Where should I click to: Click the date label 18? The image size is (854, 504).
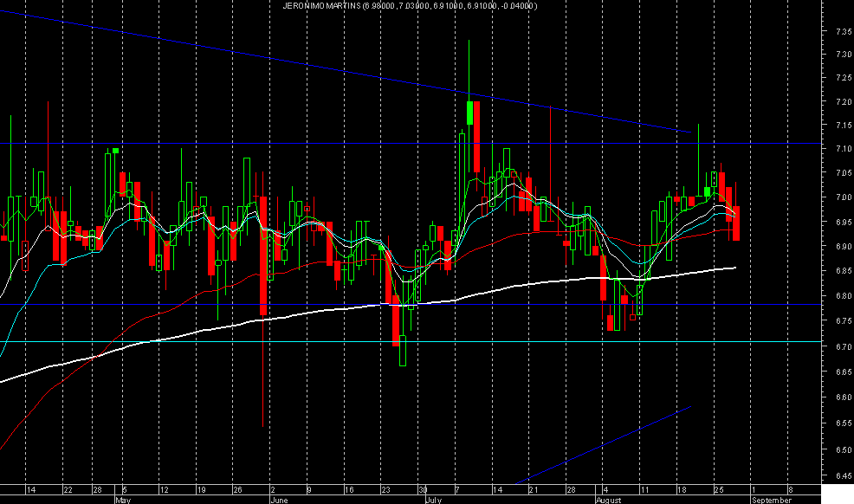(x=682, y=490)
